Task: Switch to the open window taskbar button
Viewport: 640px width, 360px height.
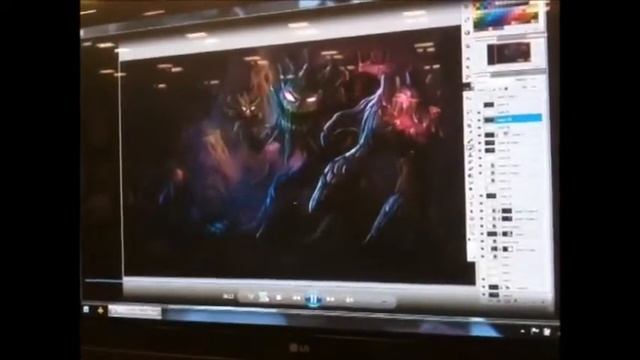Action: (x=136, y=311)
